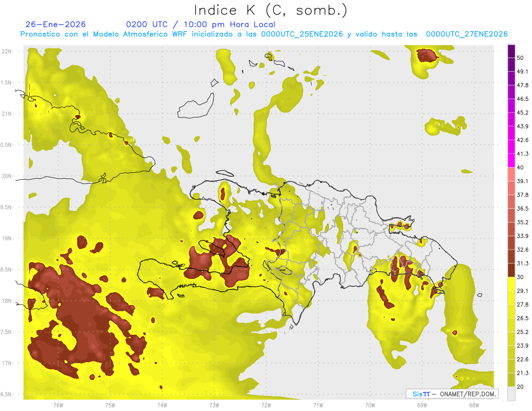This screenshot has height=411, width=532.
Task: Click the color scale value 23.9
Action: pos(523,345)
